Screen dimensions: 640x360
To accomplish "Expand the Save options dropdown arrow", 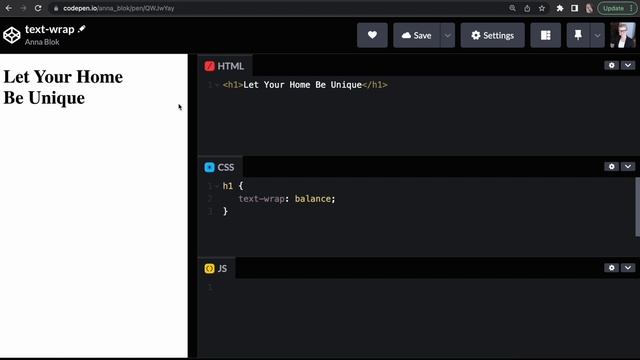I will click(448, 35).
